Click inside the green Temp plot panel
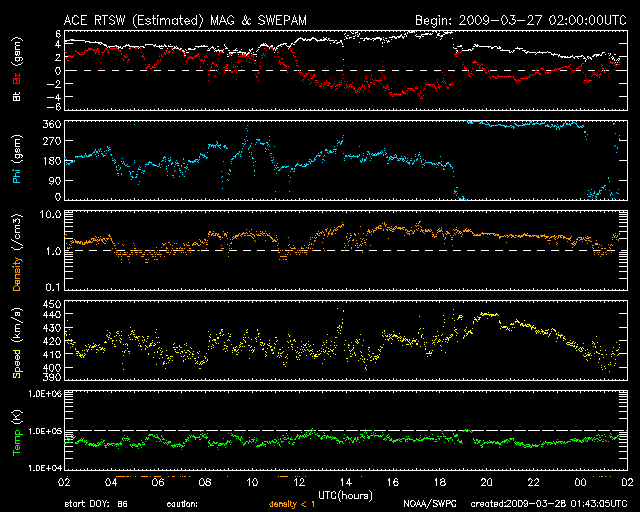 click(346, 430)
